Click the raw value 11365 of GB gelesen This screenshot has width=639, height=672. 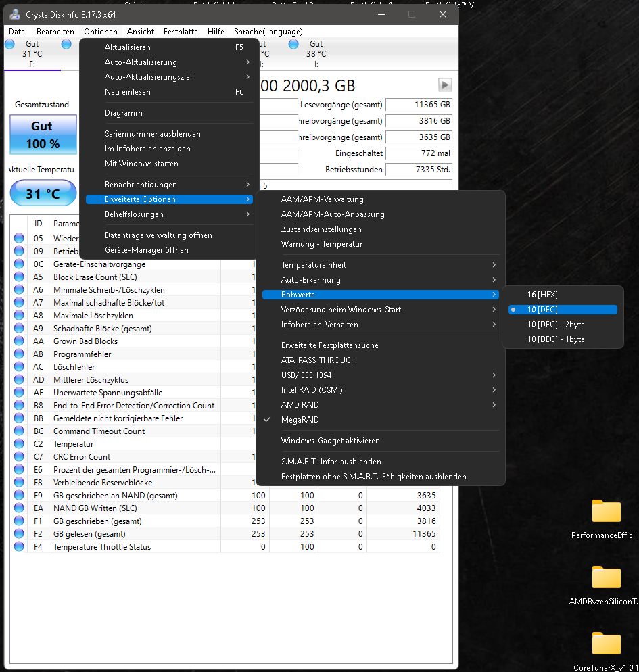click(x=424, y=533)
